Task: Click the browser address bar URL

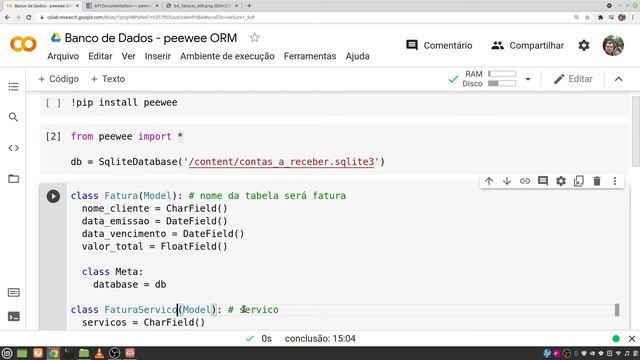Action: coord(151,18)
